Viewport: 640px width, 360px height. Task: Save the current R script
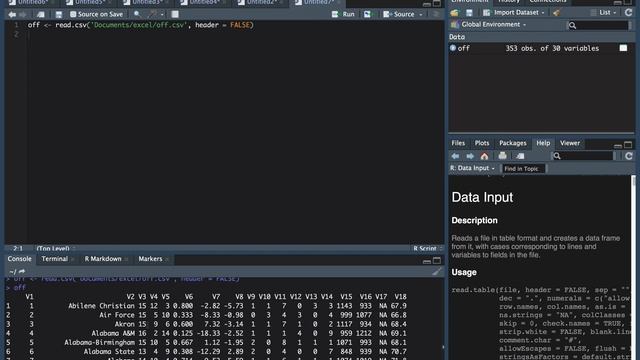[59, 14]
